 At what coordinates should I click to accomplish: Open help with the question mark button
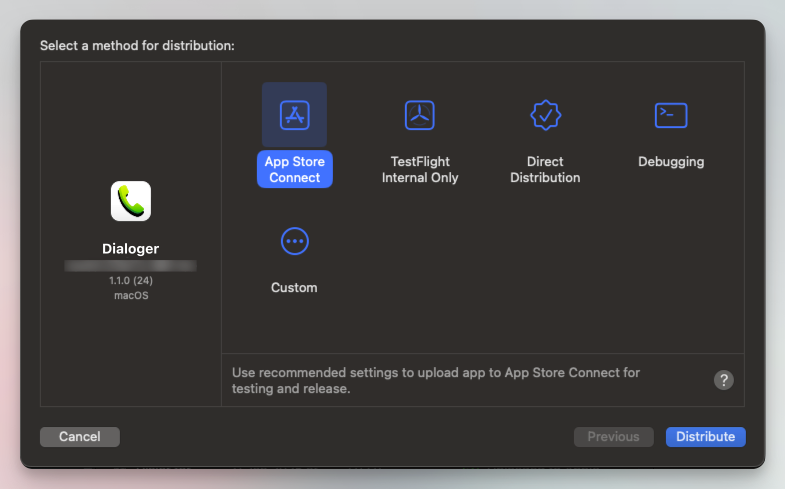pos(723,380)
